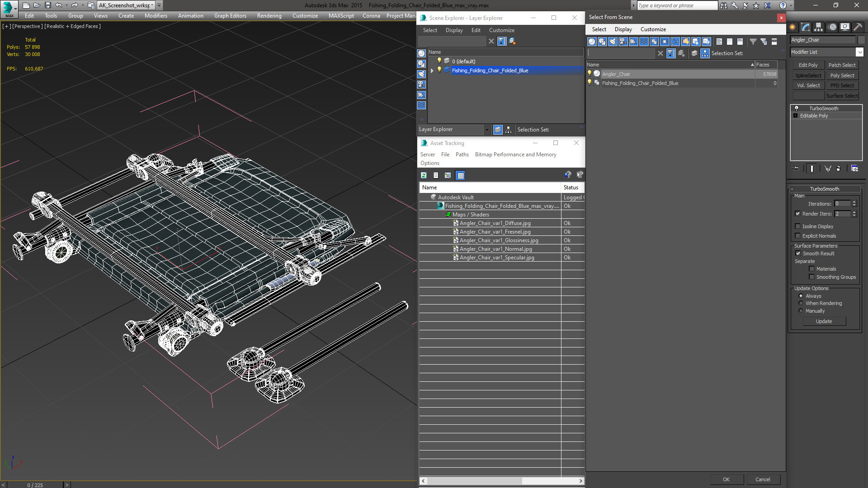Select When Rendering update option
868x488 pixels.
click(x=801, y=303)
